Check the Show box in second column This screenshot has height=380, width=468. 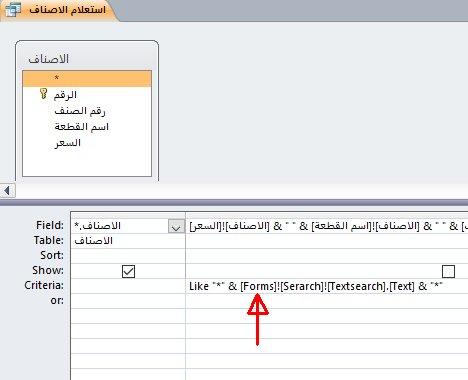point(448,271)
